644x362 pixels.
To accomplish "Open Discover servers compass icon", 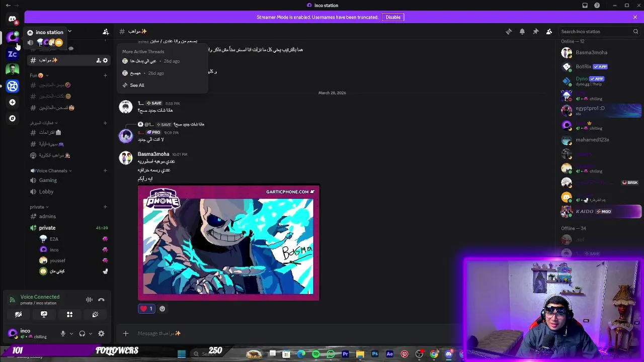I will pyautogui.click(x=12, y=118).
